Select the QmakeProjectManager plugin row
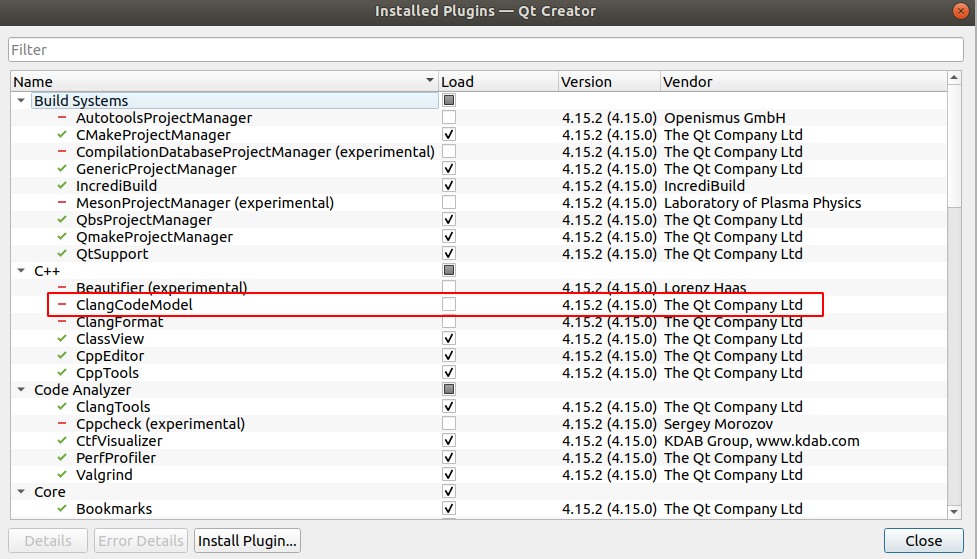 pos(479,236)
